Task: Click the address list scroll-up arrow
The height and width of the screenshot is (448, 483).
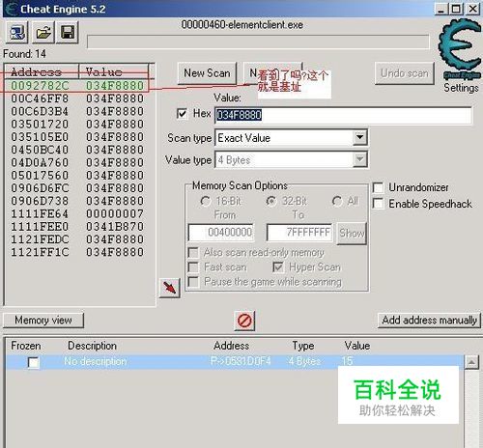Action: tap(471, 362)
